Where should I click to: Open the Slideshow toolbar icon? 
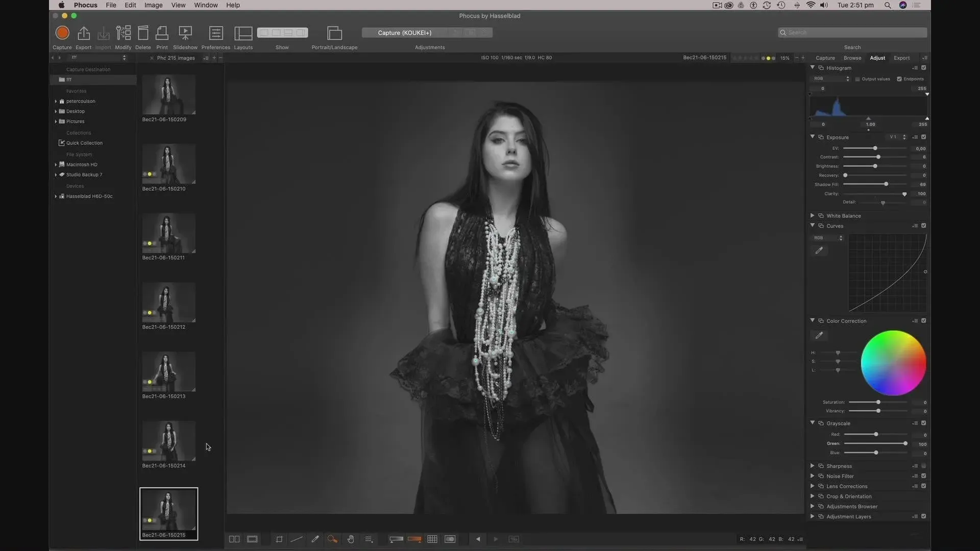point(185,33)
